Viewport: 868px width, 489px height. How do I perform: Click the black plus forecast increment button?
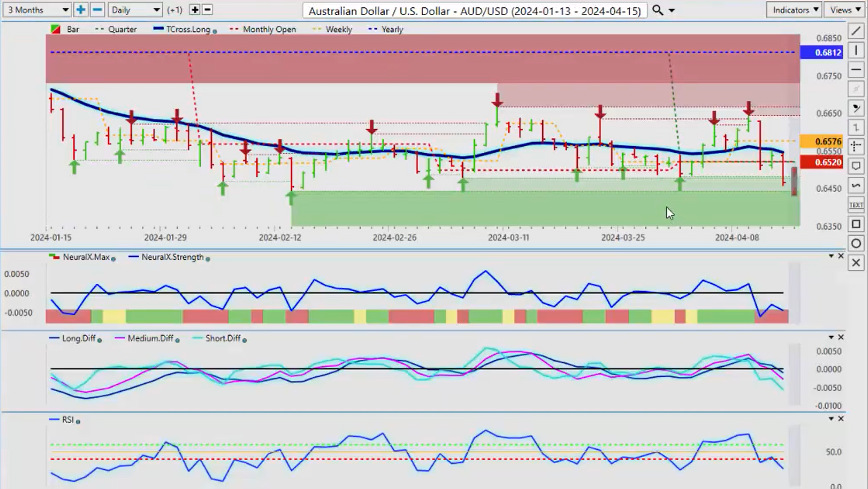click(x=194, y=10)
